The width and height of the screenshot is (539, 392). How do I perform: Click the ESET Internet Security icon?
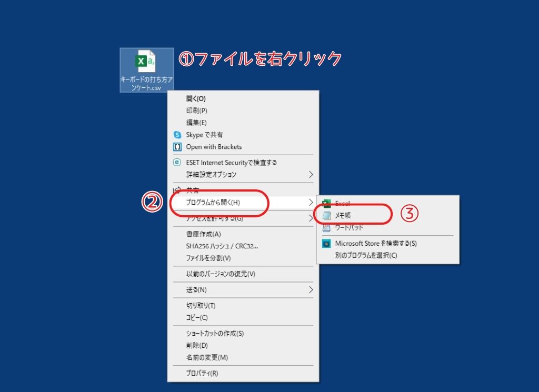[x=177, y=163]
